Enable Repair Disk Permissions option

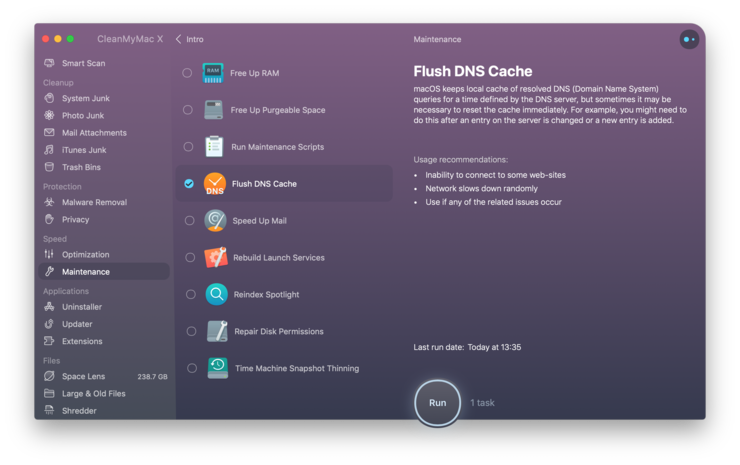click(191, 331)
